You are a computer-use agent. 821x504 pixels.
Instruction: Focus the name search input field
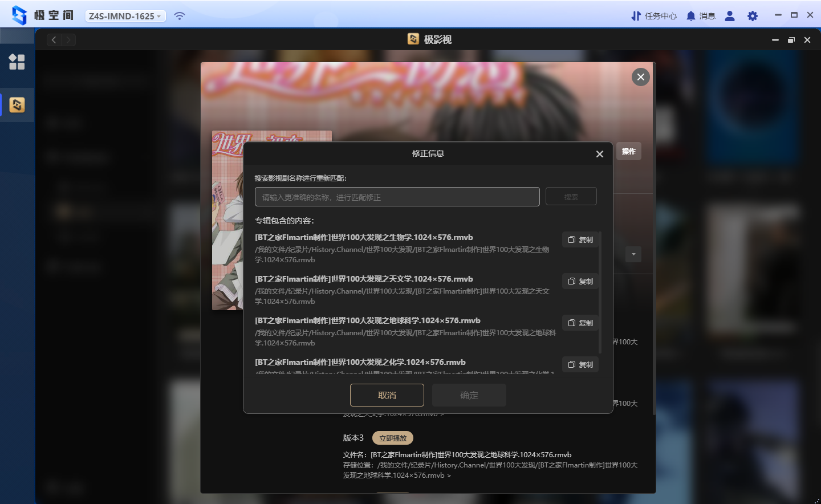397,197
